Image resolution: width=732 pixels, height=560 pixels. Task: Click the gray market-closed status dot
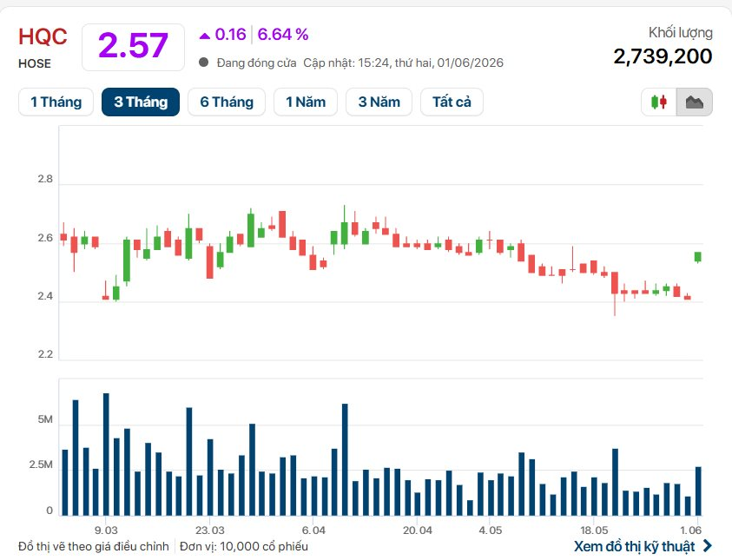[203, 62]
